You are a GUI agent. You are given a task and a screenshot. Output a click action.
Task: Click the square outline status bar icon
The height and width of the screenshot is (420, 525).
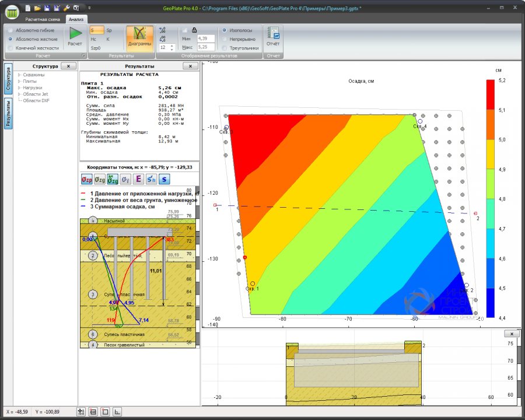[x=105, y=412]
